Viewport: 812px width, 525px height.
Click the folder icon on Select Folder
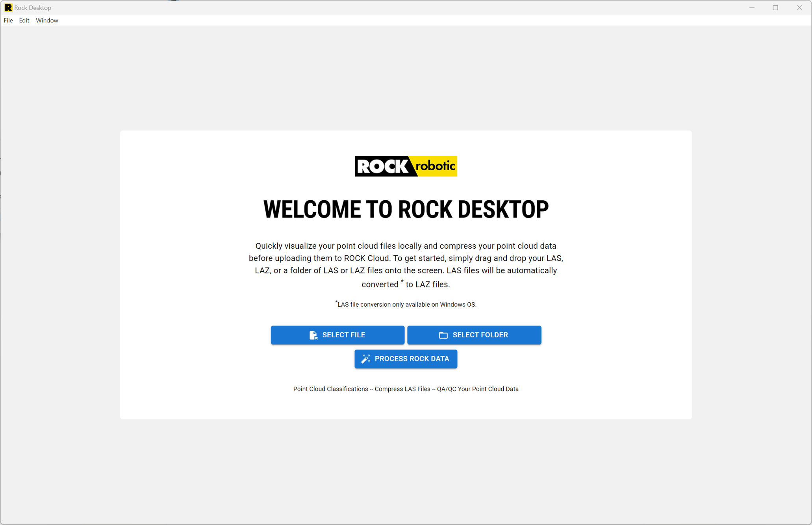(443, 335)
